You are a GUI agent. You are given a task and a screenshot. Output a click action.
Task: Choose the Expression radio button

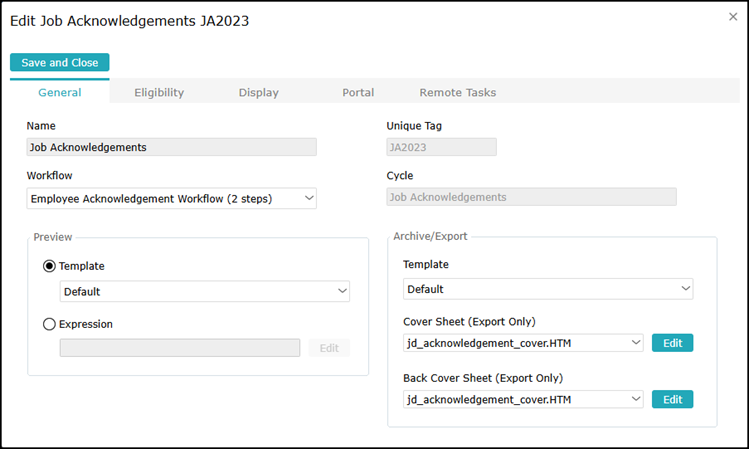[x=49, y=324]
